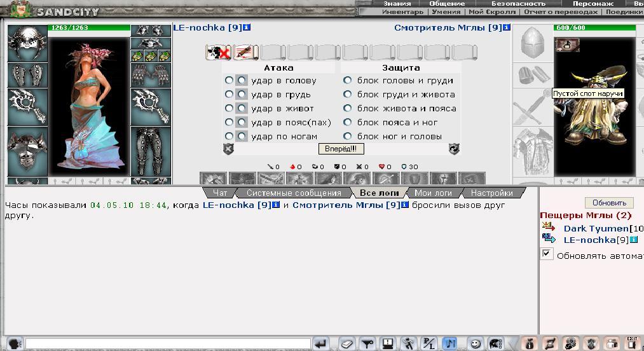Screen dimensions: 644x351
Task: Inspect the equipped gauntlets slot
Action: pyautogui.click(x=151, y=75)
